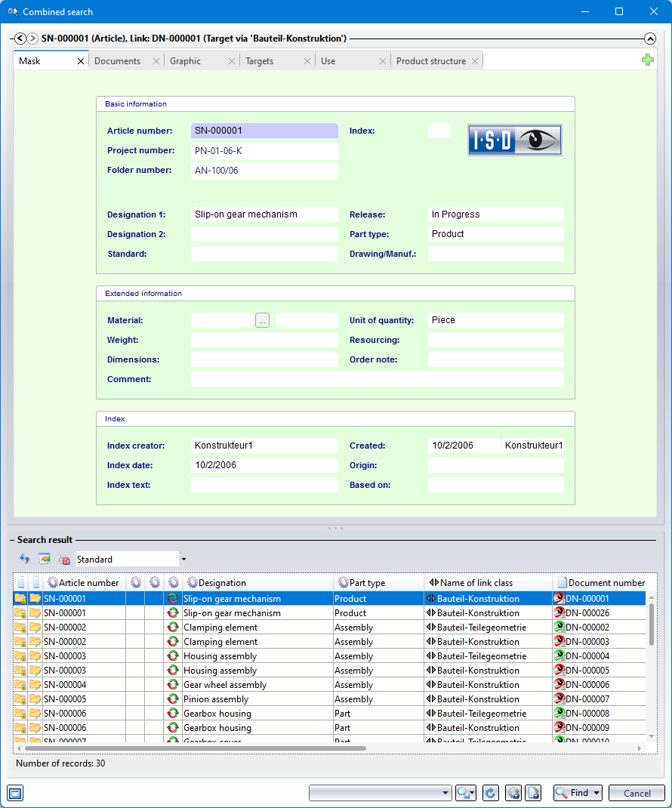The image size is (672, 808).
Task: Close the Targets tab
Action: 307,61
